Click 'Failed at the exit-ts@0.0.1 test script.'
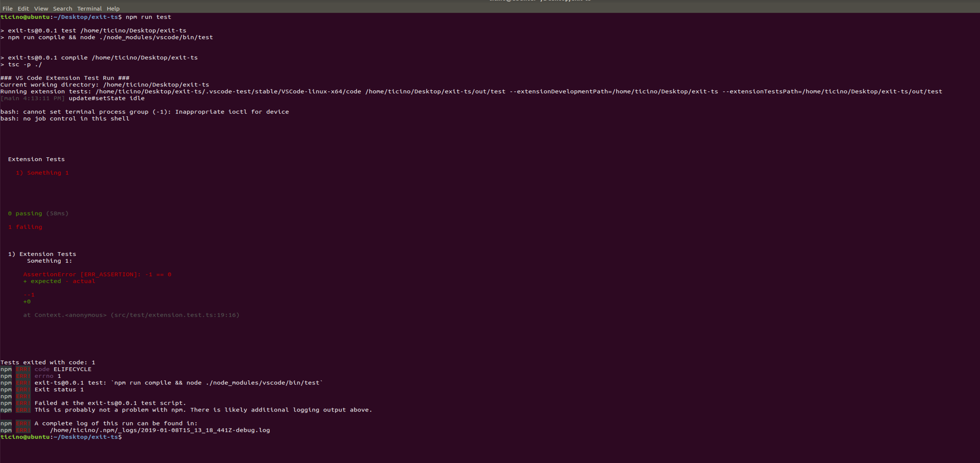Viewport: 980px width, 463px height. coord(110,403)
